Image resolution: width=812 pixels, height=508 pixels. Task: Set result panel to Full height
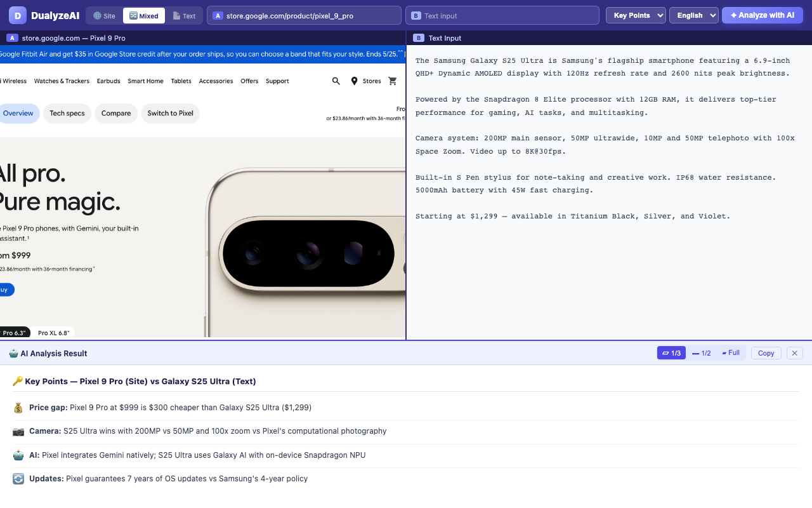(x=731, y=353)
